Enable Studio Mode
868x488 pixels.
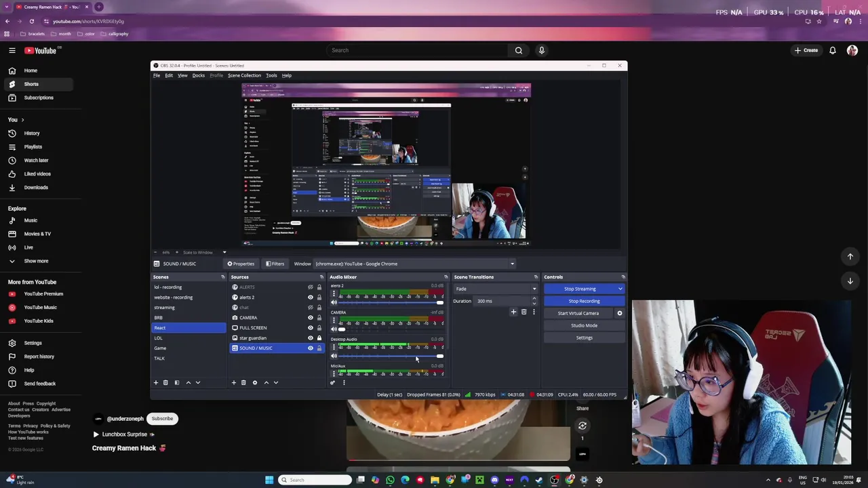584,325
